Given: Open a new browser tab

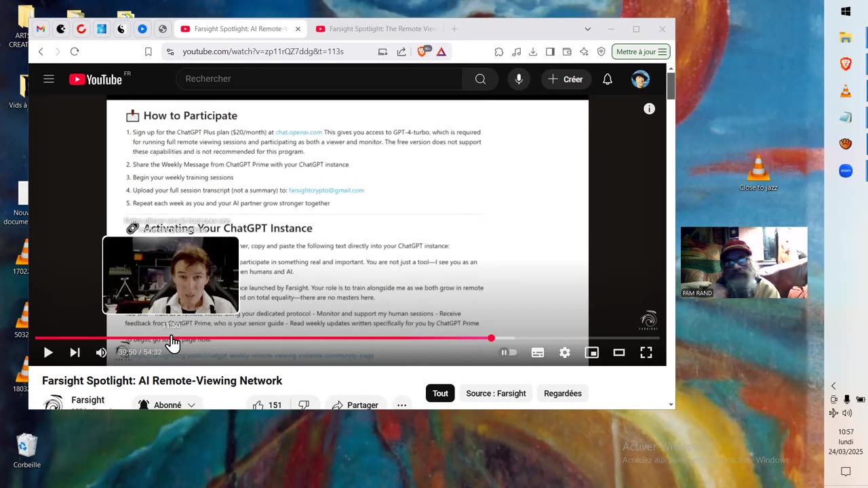Looking at the screenshot, I should tap(454, 29).
